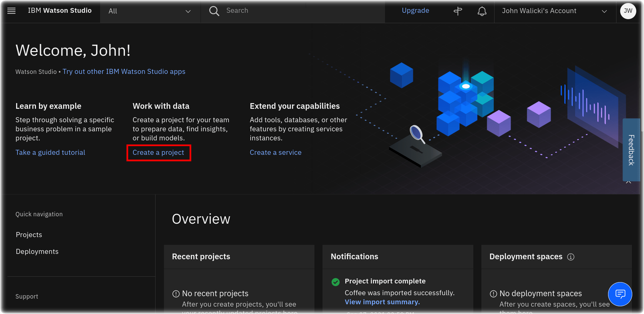Open the JW user avatar menu
The width and height of the screenshot is (644, 314).
click(x=628, y=11)
